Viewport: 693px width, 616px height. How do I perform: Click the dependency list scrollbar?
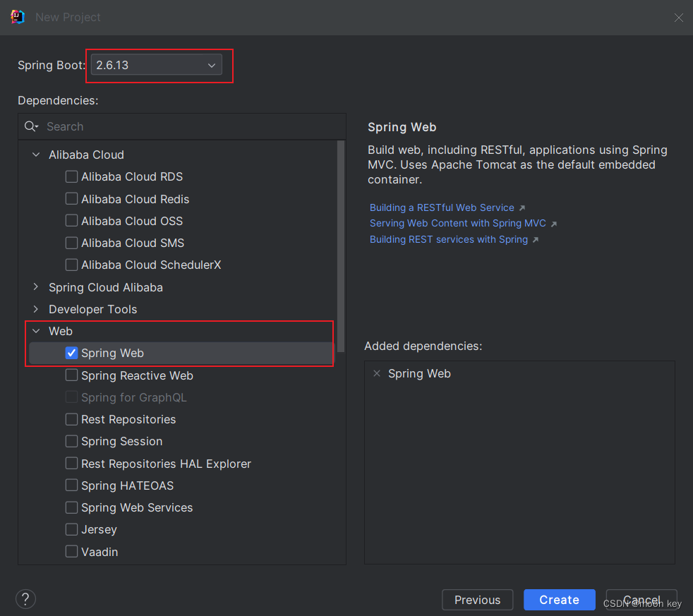pyautogui.click(x=340, y=246)
